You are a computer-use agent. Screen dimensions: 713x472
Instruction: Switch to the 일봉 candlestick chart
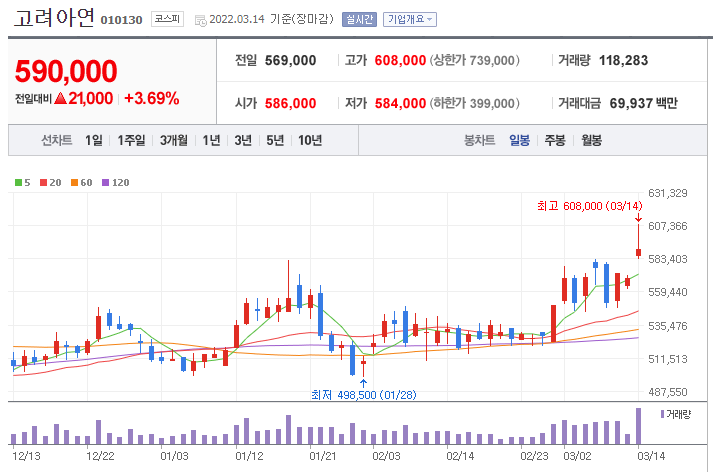click(x=519, y=140)
